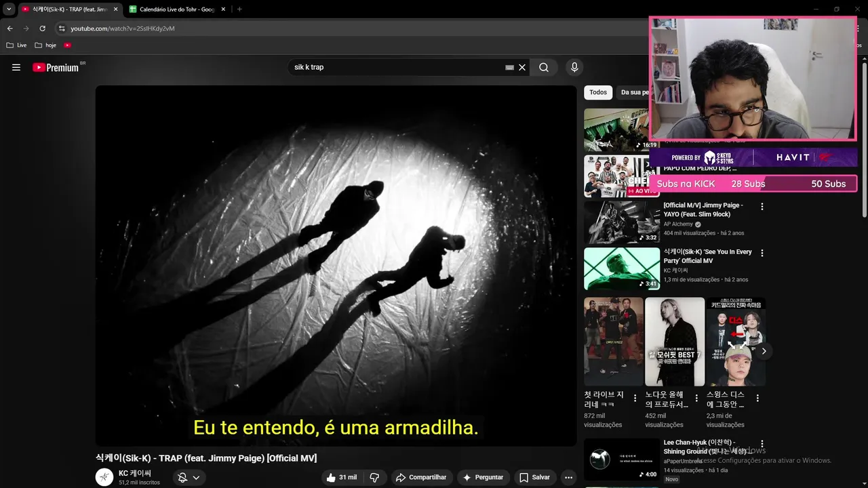The image size is (868, 488).
Task: Open the tab search dropdown arrow
Action: pyautogui.click(x=9, y=9)
